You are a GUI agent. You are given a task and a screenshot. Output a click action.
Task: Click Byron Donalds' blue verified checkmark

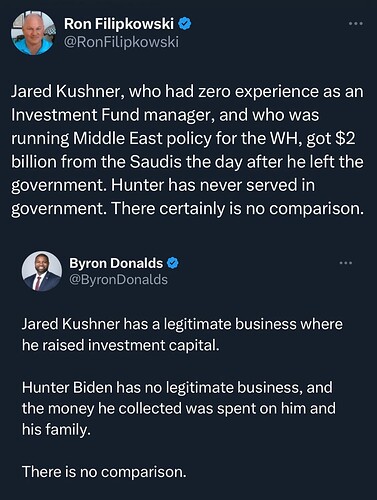[173, 263]
